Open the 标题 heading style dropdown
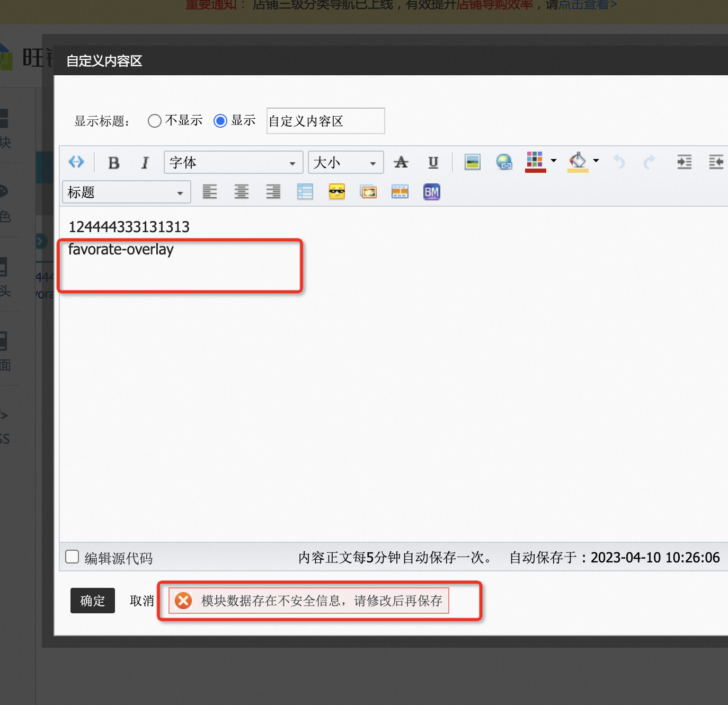Image resolution: width=728 pixels, height=705 pixels. [x=127, y=192]
